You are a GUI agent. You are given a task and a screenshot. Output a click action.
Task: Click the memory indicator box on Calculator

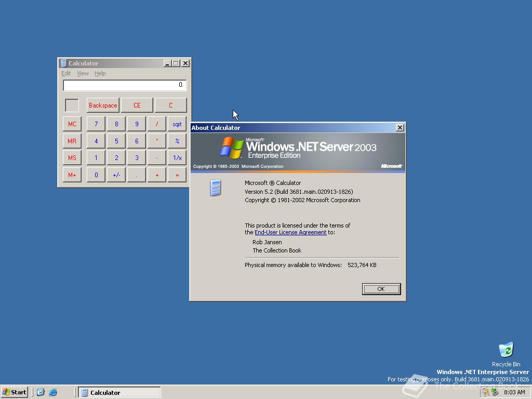[x=72, y=105]
